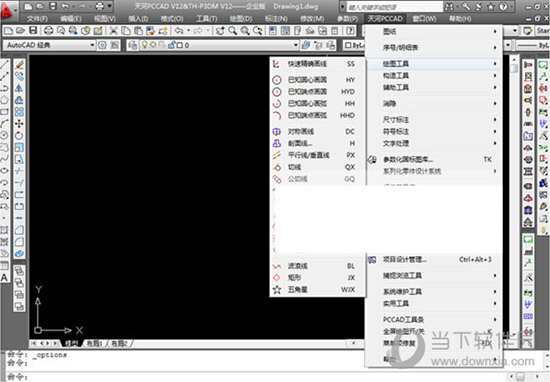550x382 pixels.
Task: Switch to the 布局1 layout tab
Action: click(x=94, y=343)
